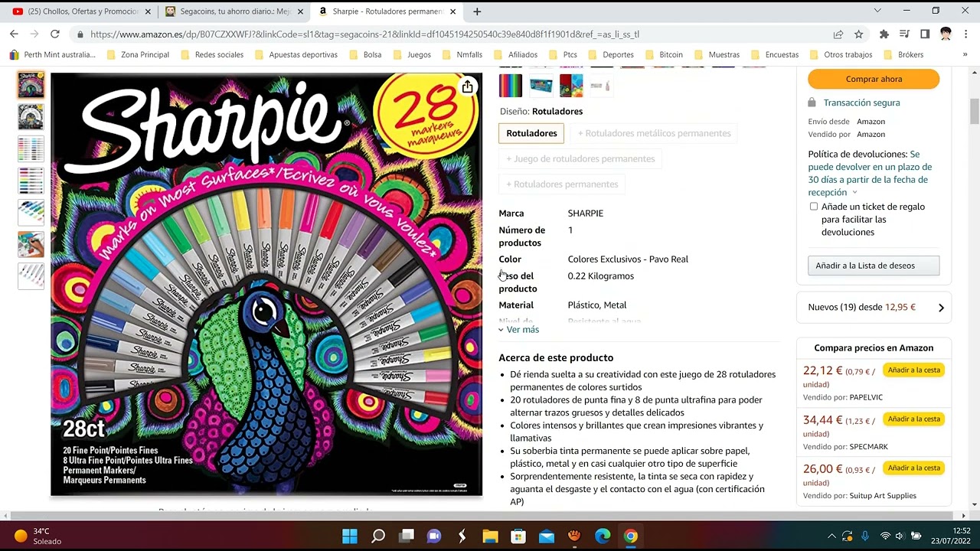Open Microsoft Edge from the taskbar
980x551 pixels.
603,536
